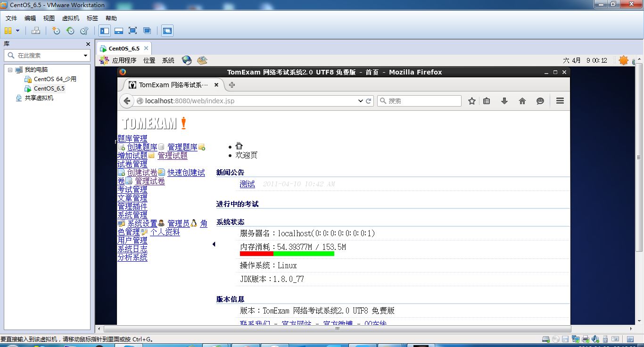This screenshot has height=347, width=644.
Task: Bookmark this page with the star icon
Action: (x=471, y=101)
